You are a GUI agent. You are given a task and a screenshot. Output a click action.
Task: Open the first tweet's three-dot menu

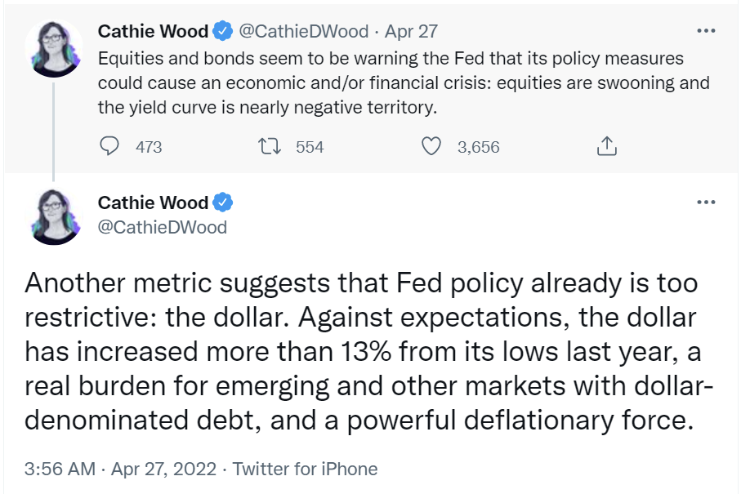tap(706, 31)
